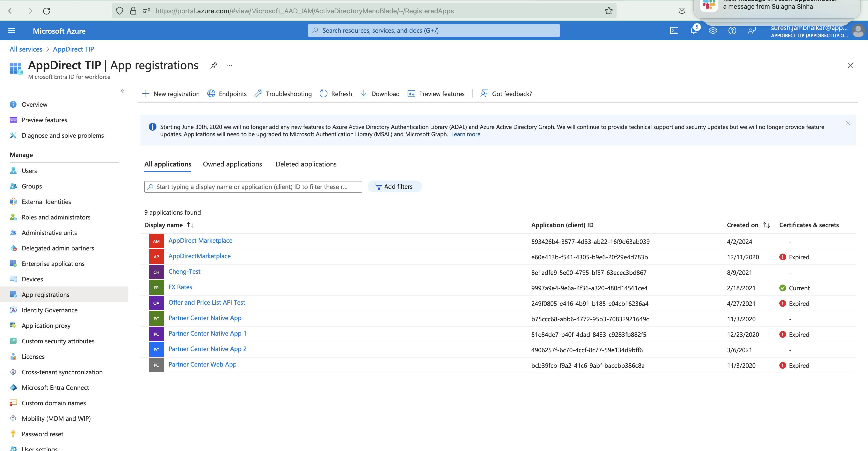
Task: Click Got feedback?
Action: pos(506,94)
